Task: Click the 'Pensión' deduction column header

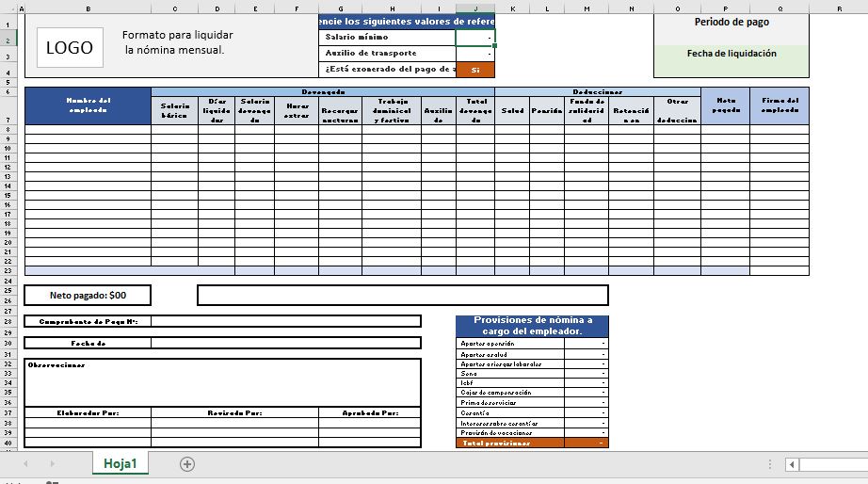Action: click(x=547, y=111)
